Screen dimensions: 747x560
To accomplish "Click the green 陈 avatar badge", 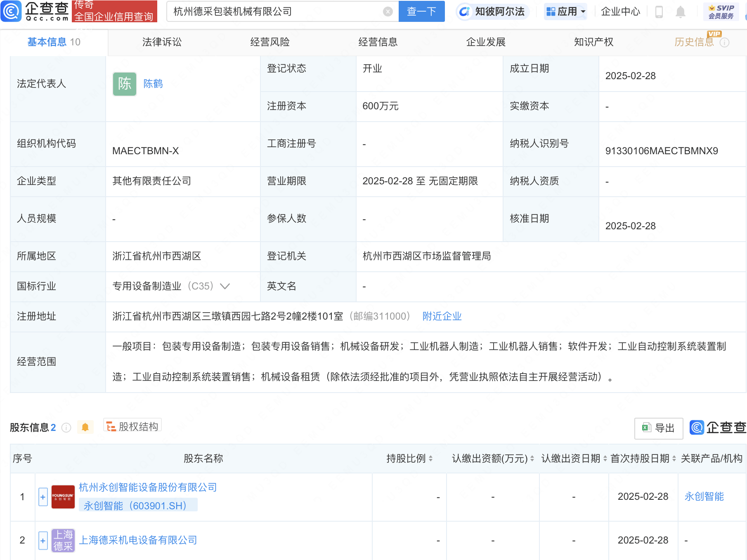I will [x=125, y=84].
